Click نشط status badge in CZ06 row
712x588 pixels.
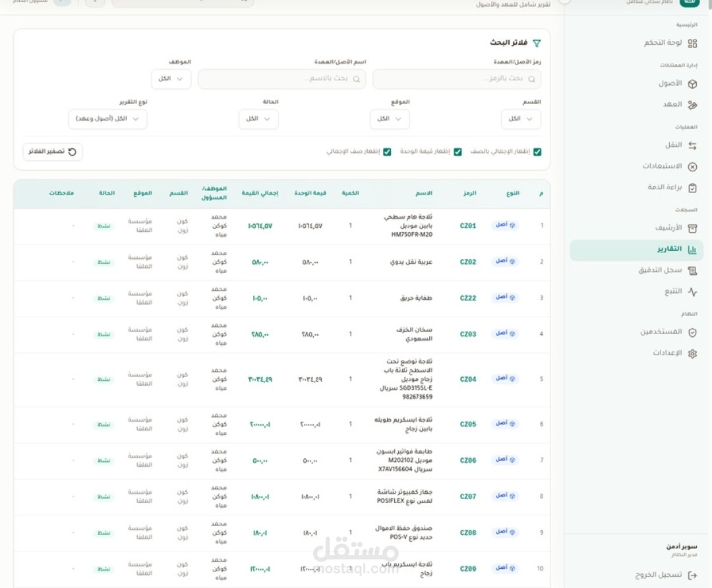(x=104, y=461)
